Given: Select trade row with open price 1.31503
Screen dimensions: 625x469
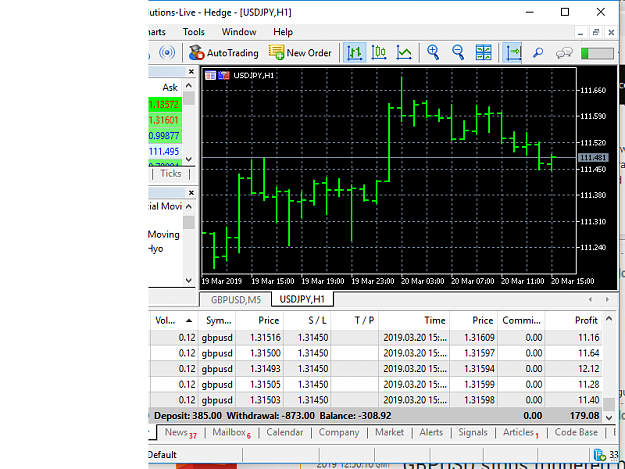Looking at the screenshot, I should pos(375,400).
